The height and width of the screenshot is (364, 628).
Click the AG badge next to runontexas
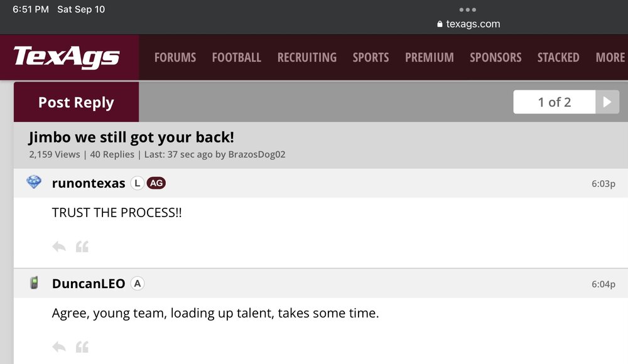[156, 183]
